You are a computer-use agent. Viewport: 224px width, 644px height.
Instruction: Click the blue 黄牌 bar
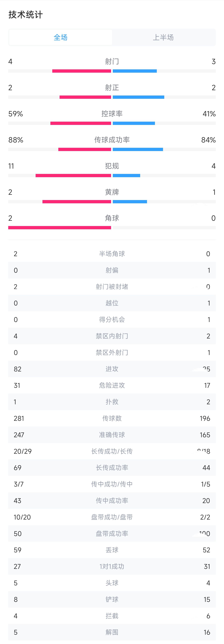pos(130,202)
